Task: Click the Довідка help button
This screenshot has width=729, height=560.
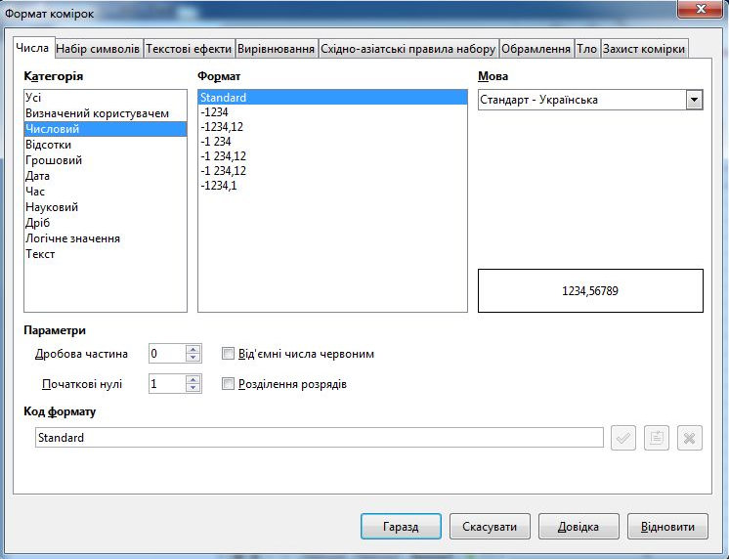Action: (579, 527)
